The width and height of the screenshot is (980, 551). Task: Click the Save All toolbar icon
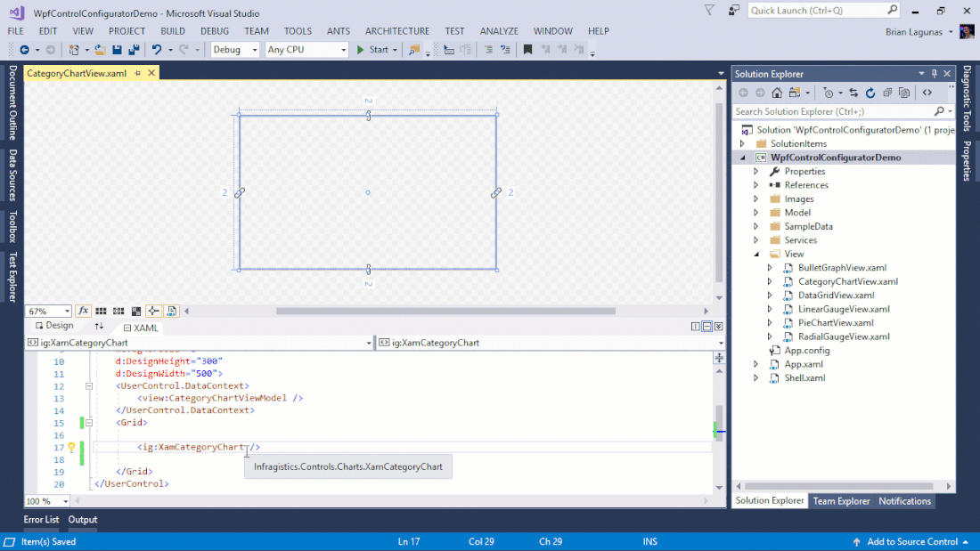pos(134,50)
